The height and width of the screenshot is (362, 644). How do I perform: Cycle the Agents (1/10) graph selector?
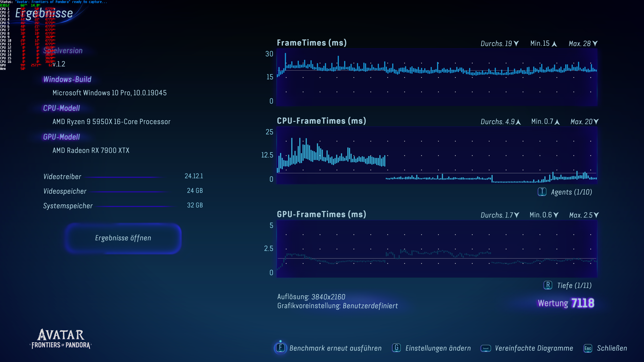click(x=571, y=192)
